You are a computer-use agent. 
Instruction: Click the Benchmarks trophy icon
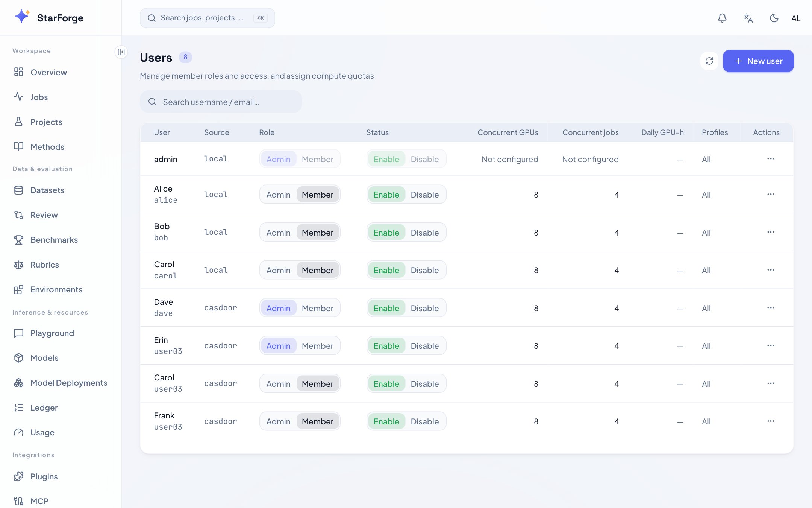[x=18, y=240]
